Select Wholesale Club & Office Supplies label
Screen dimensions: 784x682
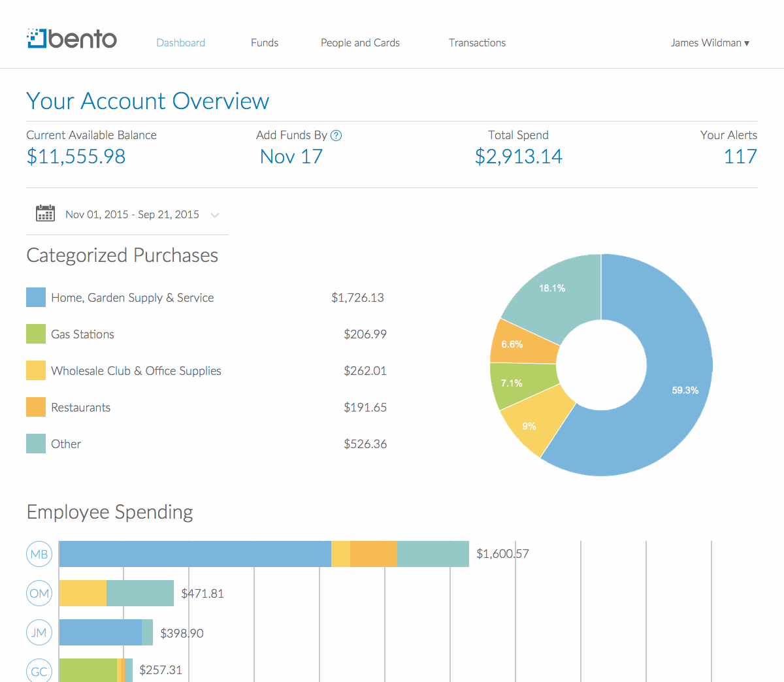(136, 370)
